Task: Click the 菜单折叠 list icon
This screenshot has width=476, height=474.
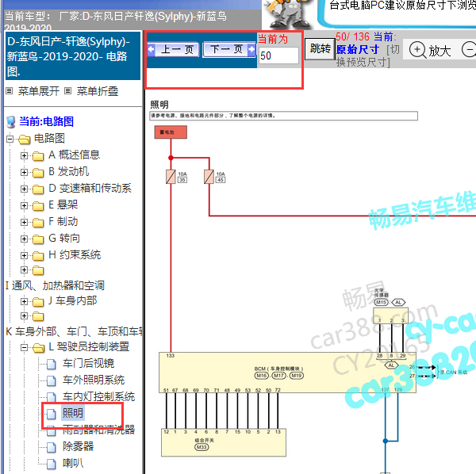Action: point(68,90)
